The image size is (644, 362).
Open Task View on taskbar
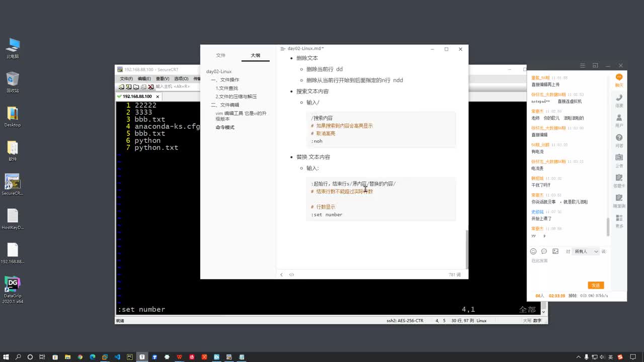click(42, 357)
